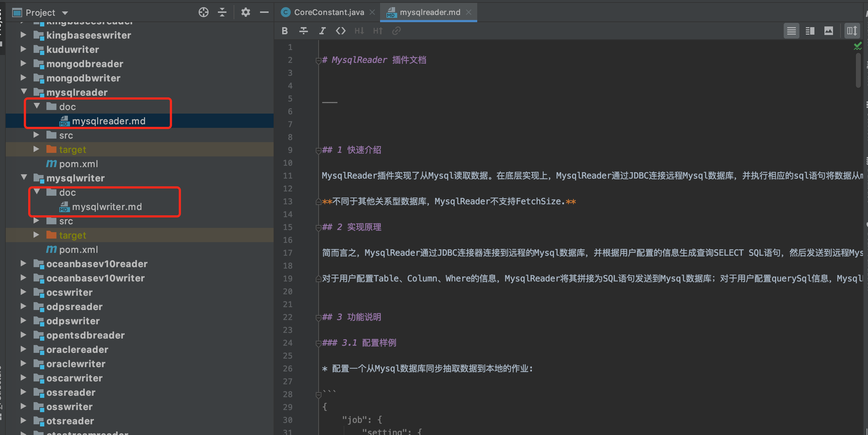
Task: Insert inline code formatting
Action: [341, 31]
